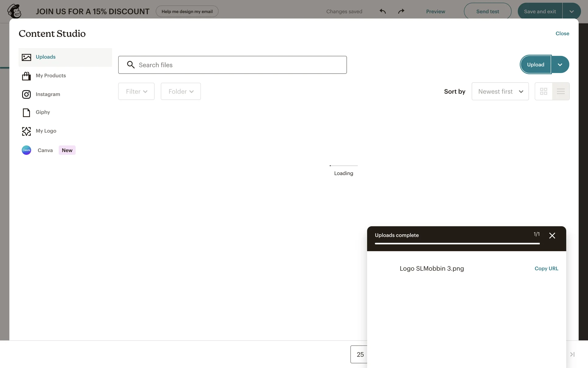Expand the Upload options arrow

point(560,65)
